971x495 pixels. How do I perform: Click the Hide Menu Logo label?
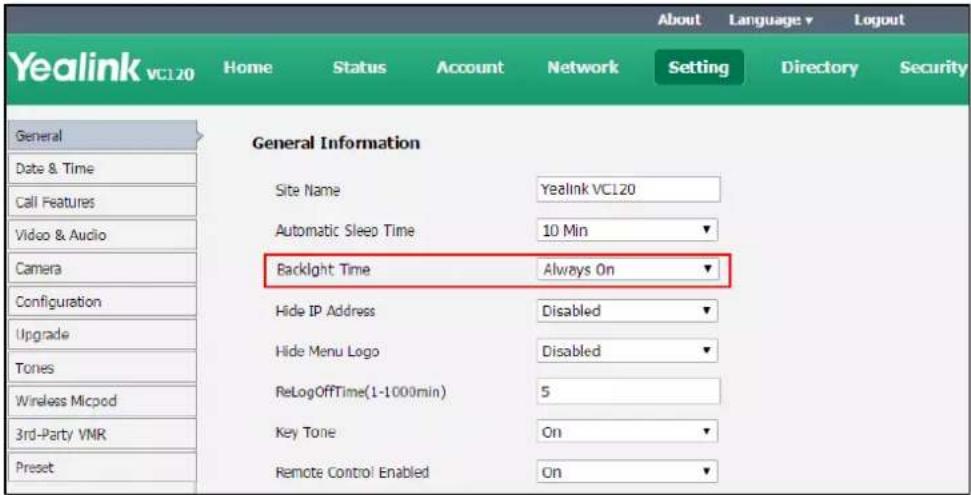pos(327,351)
